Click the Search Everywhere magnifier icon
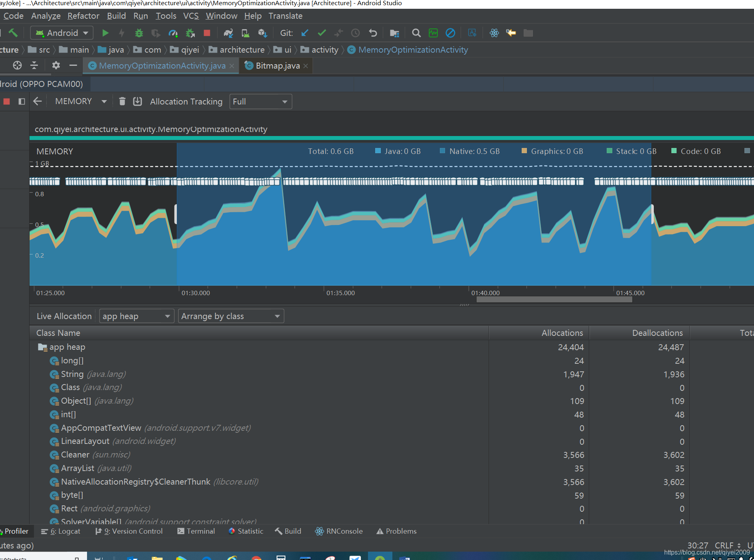This screenshot has width=754, height=560. point(416,33)
